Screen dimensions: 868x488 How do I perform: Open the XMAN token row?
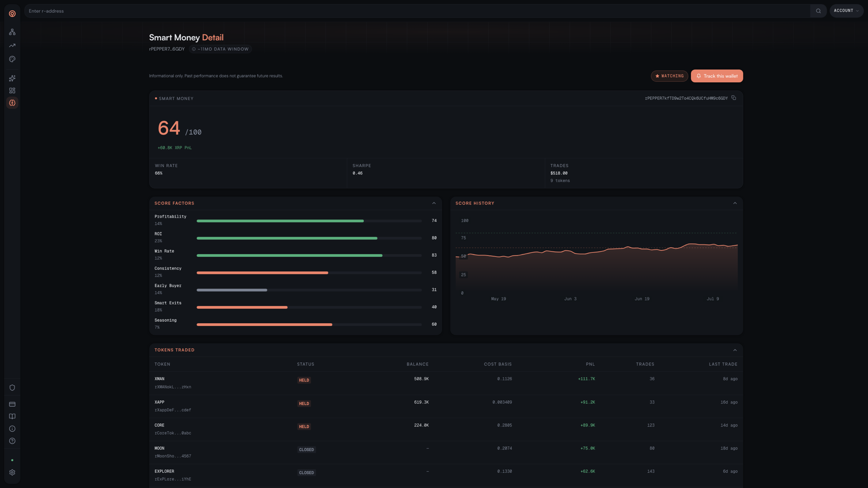pos(446,383)
